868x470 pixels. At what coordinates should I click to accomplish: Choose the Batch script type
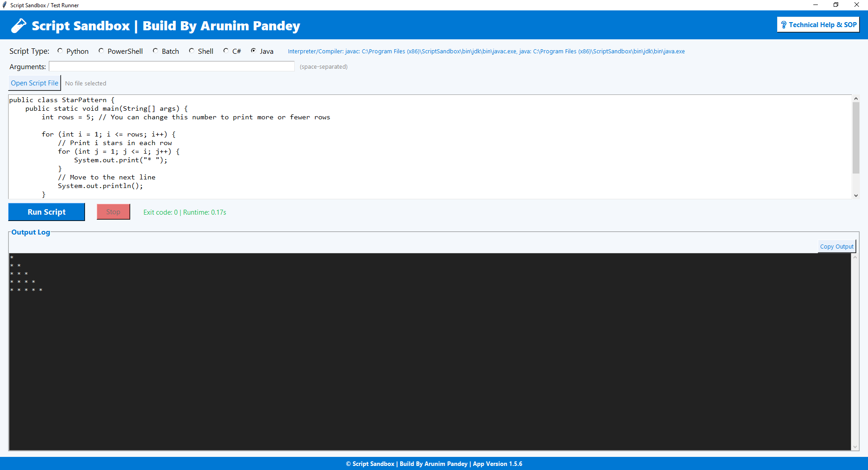point(156,51)
